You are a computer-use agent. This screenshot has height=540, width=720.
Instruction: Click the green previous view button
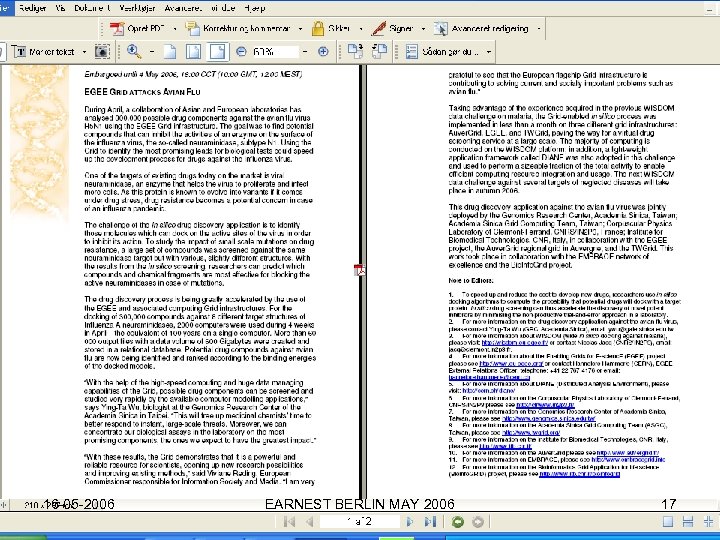(x=457, y=522)
